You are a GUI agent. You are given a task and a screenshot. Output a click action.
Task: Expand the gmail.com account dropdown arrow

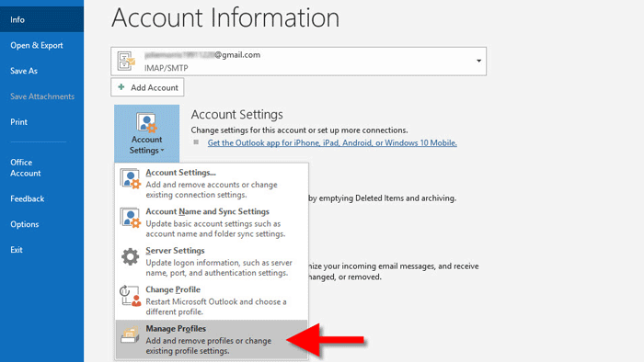pyautogui.click(x=478, y=61)
